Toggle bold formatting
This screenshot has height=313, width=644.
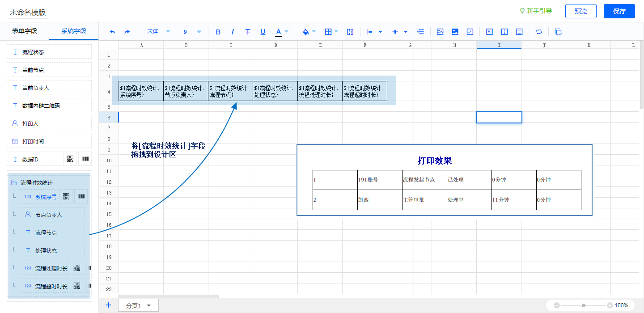(218, 32)
